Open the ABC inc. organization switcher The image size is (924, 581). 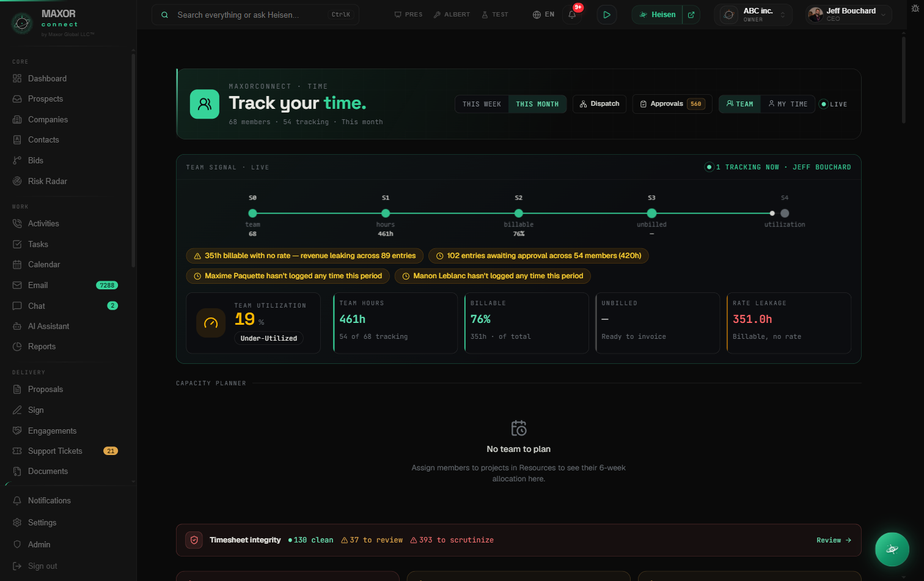753,15
